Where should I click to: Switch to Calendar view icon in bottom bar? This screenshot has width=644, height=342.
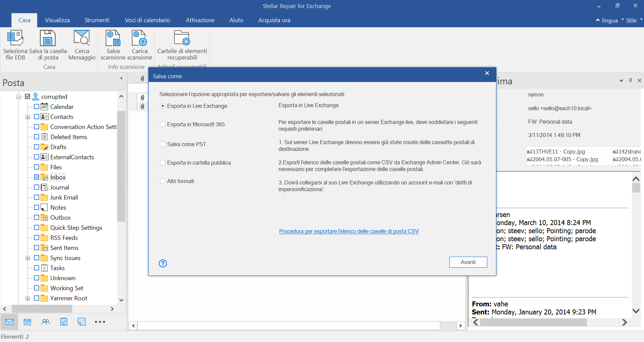[x=28, y=322]
